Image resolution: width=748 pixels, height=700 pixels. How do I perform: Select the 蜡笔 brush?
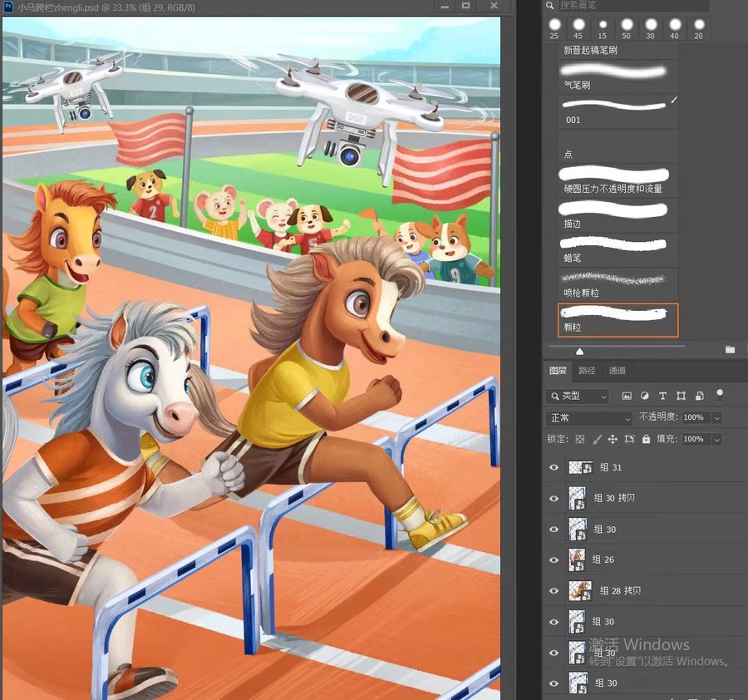(x=618, y=250)
